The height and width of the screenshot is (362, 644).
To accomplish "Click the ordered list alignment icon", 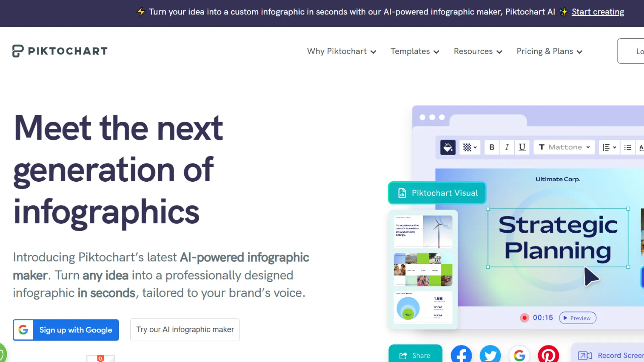I will [x=608, y=147].
